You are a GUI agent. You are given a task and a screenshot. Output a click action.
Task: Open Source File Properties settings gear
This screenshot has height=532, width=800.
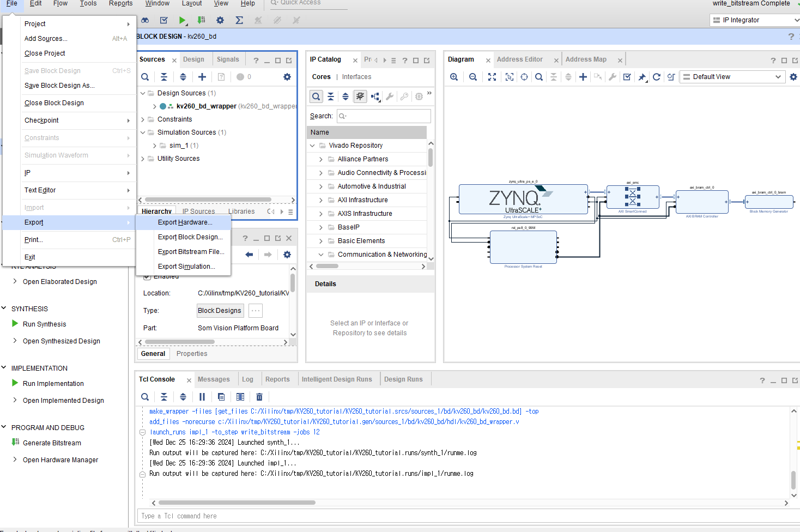point(287,255)
